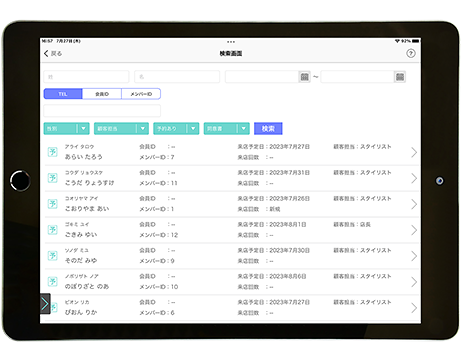Screen dimensions: 462x360
Task: Click visit date 2023年8月6日
Action: coord(288,276)
